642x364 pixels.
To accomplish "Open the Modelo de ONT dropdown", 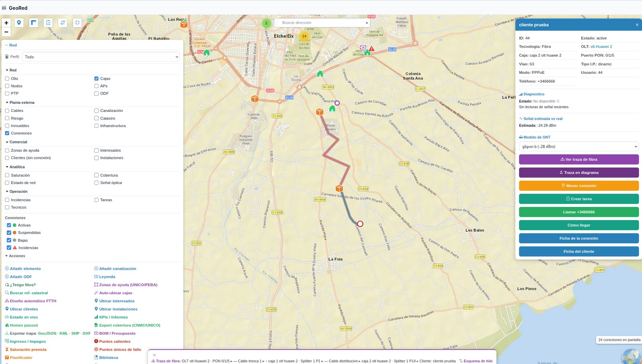I will pyautogui.click(x=579, y=147).
